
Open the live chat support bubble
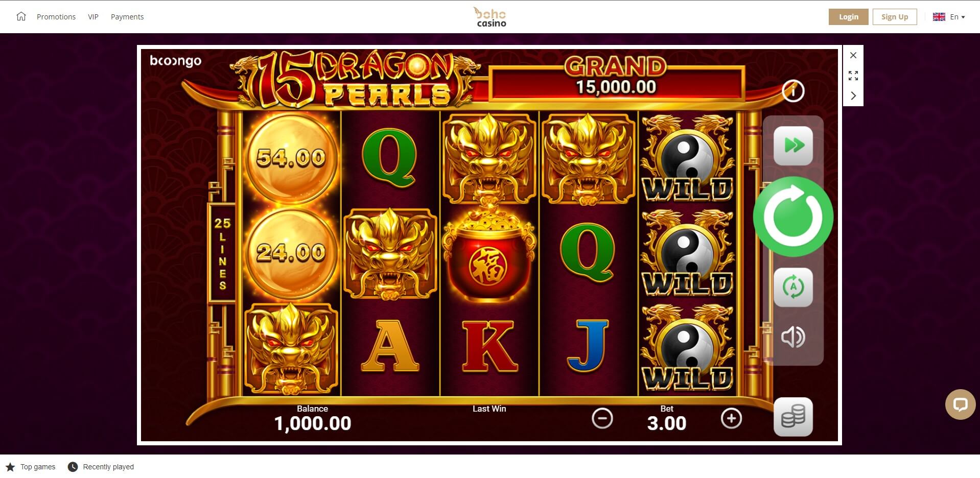[960, 404]
